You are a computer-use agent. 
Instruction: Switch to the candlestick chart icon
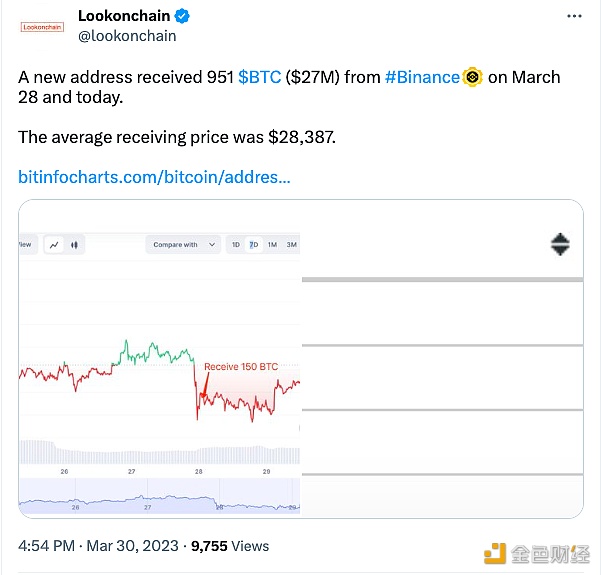(74, 244)
